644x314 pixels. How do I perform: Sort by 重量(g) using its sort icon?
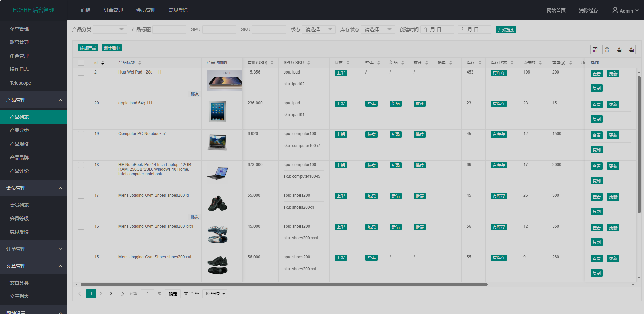[571, 63]
